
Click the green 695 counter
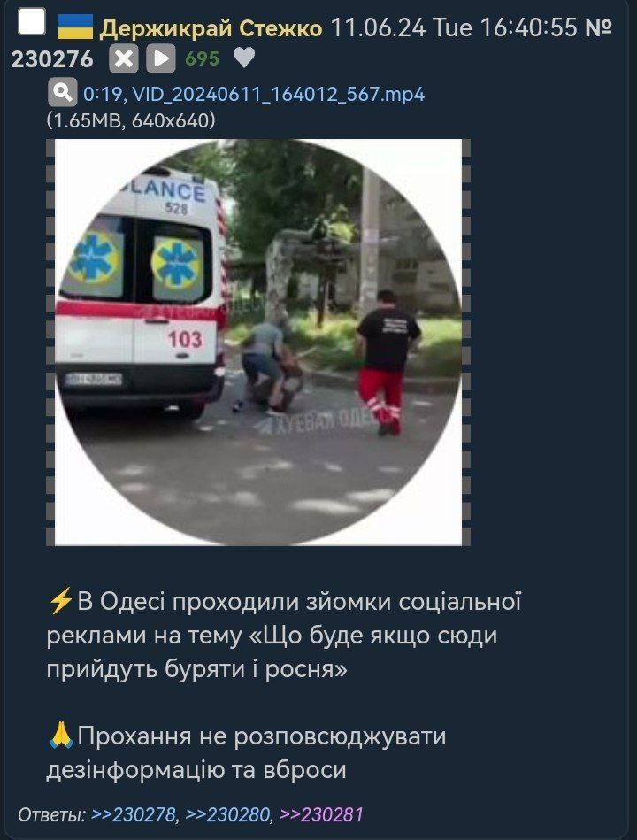point(203,58)
